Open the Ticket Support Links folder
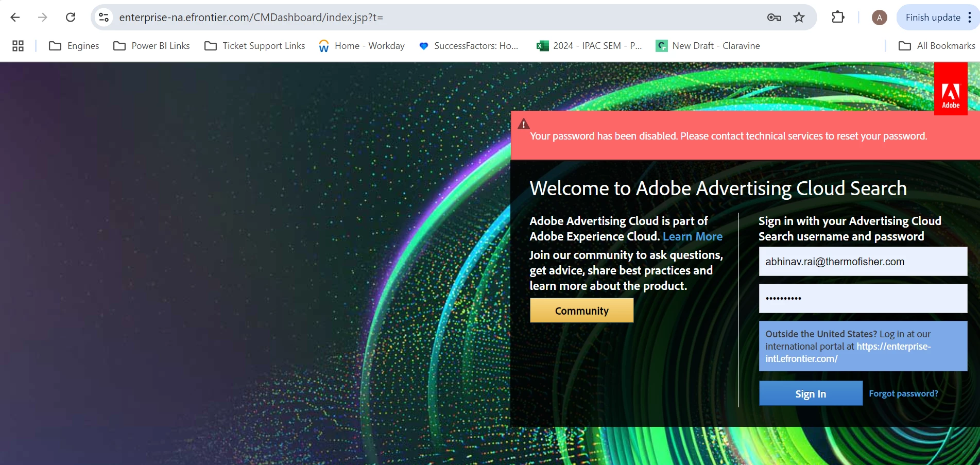This screenshot has height=465, width=980. coord(254,46)
